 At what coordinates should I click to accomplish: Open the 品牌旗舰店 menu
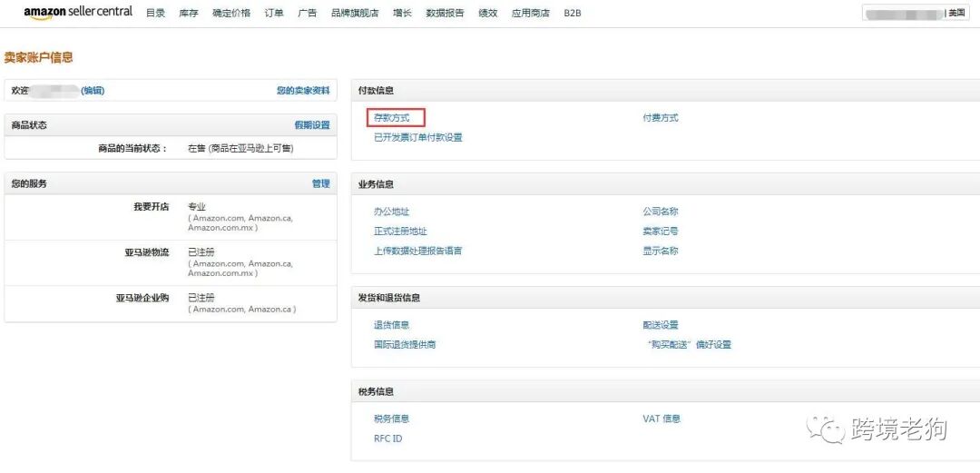(x=355, y=13)
